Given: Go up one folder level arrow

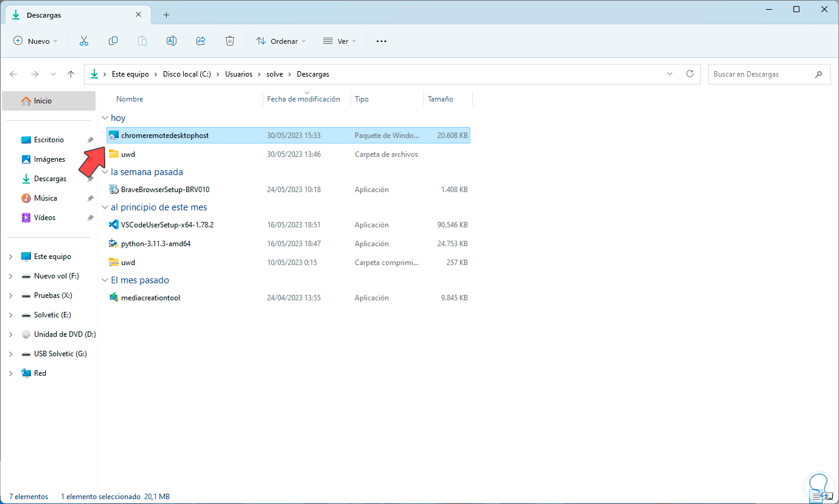Looking at the screenshot, I should (71, 74).
